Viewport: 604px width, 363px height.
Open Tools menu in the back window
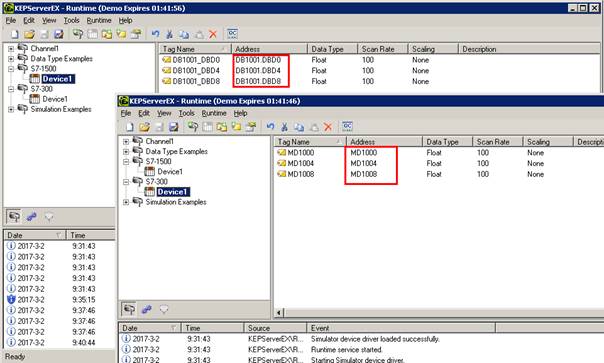71,20
